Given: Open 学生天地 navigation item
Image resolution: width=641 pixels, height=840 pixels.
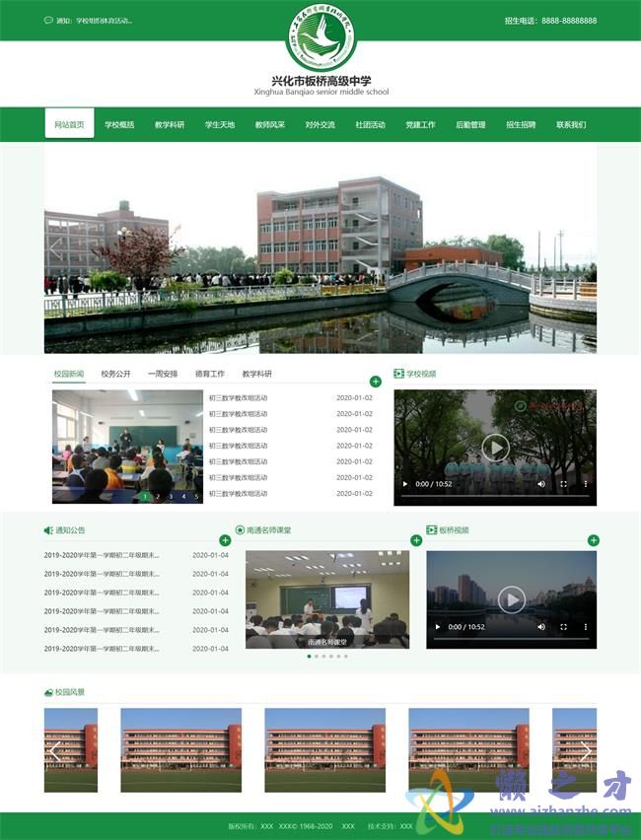Looking at the screenshot, I should coord(220,124).
